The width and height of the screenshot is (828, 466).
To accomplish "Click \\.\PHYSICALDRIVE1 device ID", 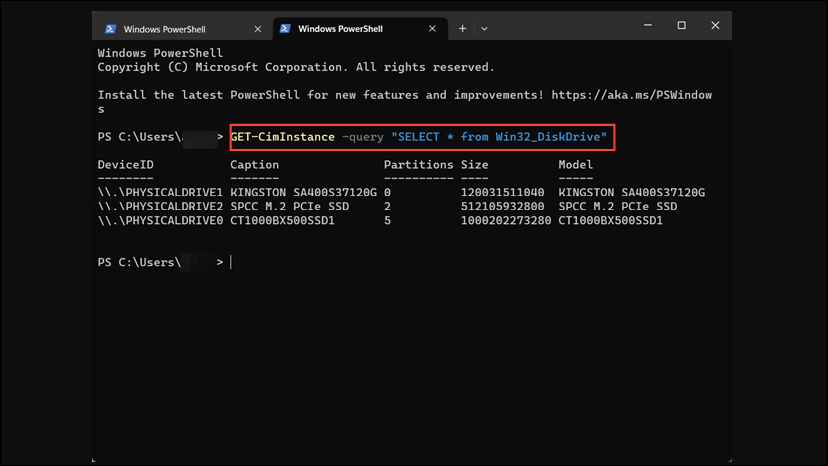I will [160, 193].
